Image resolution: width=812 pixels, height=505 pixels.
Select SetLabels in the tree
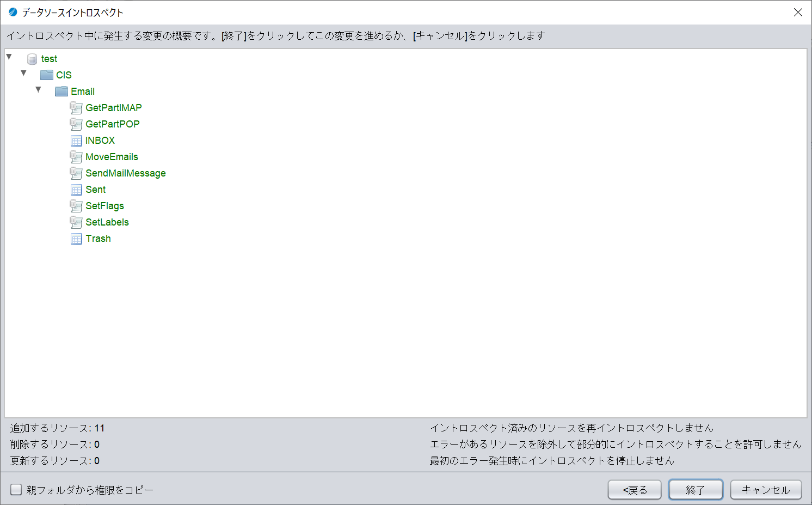pos(107,222)
